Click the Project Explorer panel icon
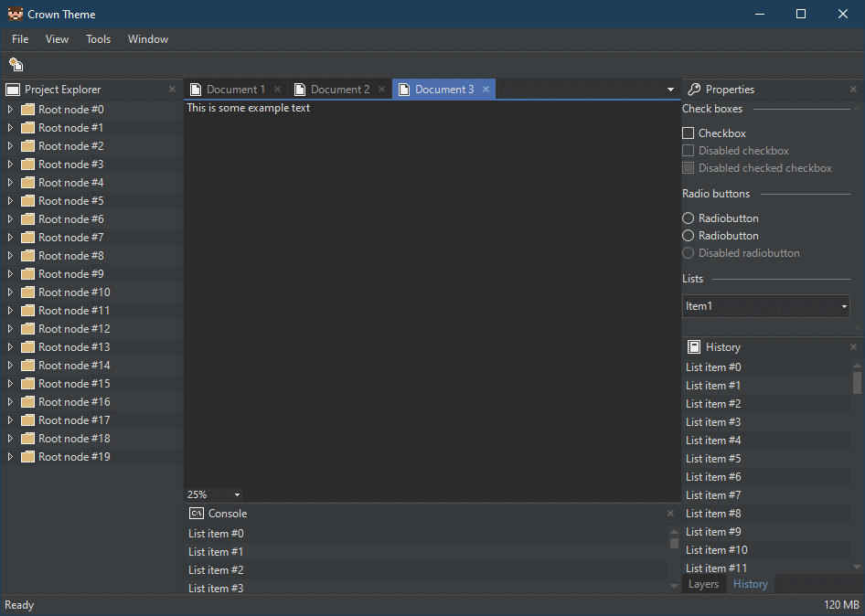Viewport: 865px width, 616px height. tap(13, 90)
